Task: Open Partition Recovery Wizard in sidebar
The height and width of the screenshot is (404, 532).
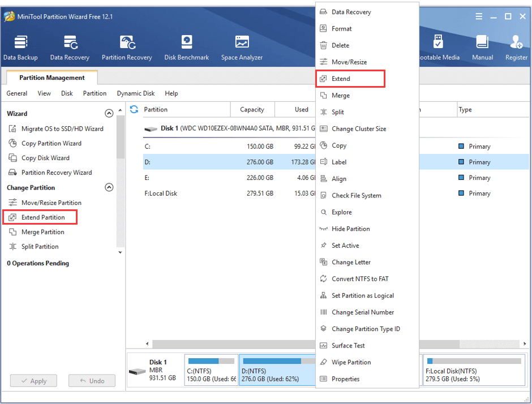Action: (50, 173)
